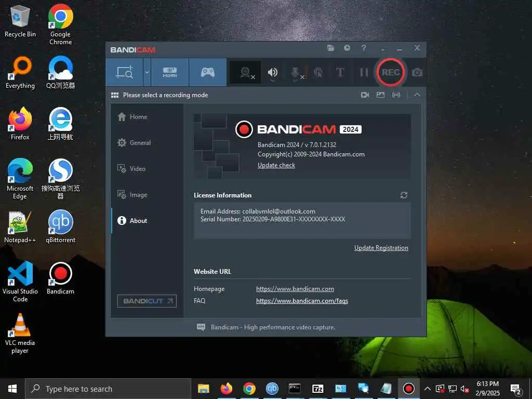This screenshot has height=399, width=532.
Task: Open Microsoft Edge desktop shortcut
Action: (x=20, y=179)
